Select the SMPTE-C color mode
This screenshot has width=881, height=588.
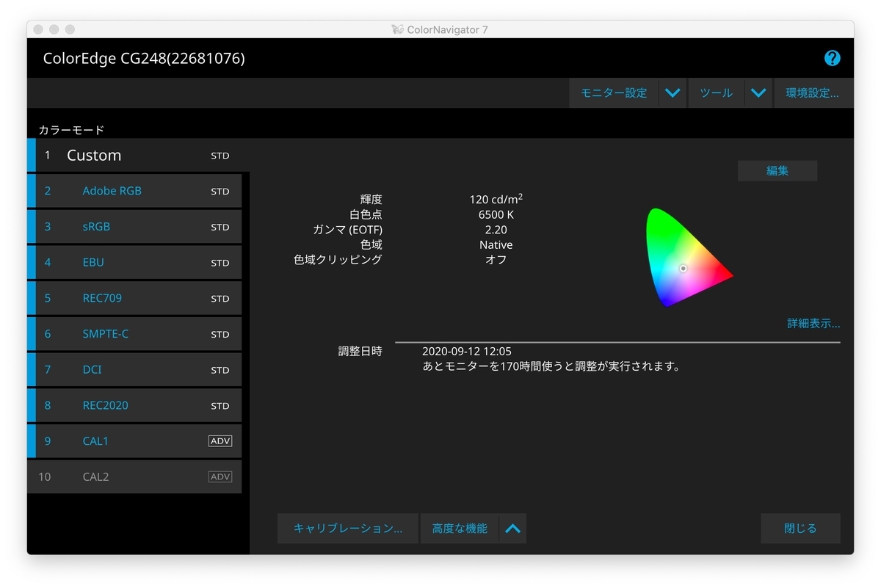(134, 334)
